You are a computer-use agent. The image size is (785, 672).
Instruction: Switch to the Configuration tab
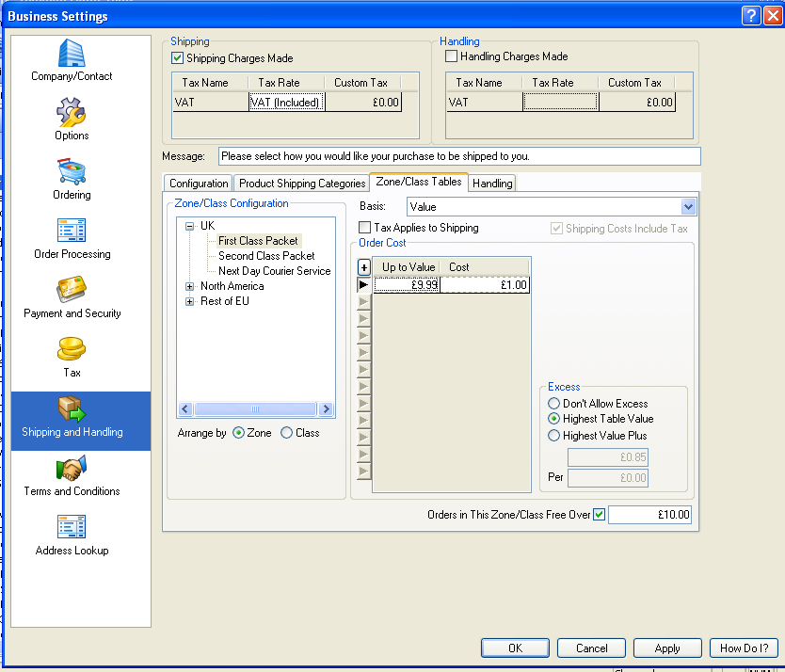199,184
